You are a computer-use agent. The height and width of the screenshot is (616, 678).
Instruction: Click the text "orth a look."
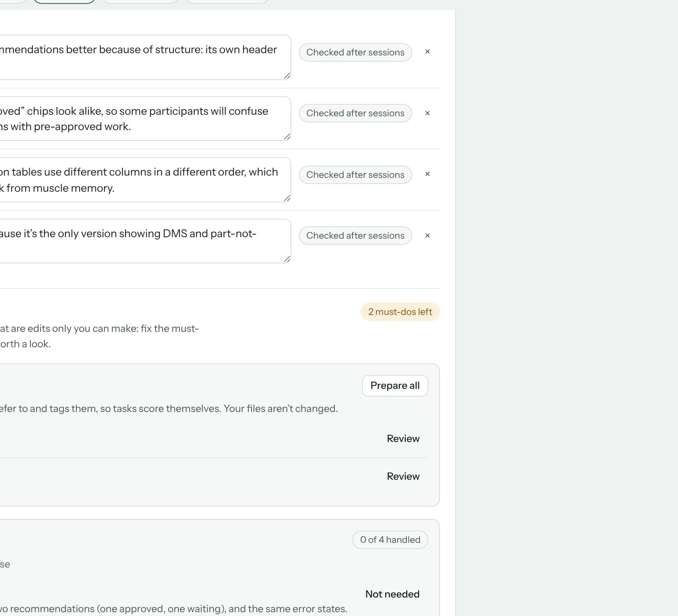pyautogui.click(x=25, y=344)
